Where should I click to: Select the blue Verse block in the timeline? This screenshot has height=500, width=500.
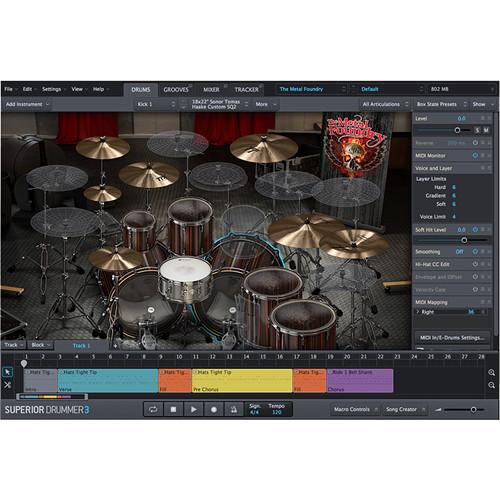(x=108, y=380)
